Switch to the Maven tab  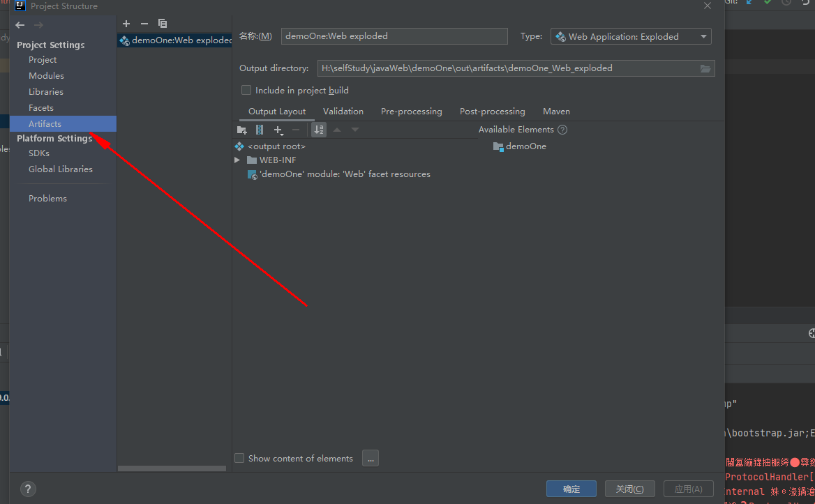coord(556,112)
